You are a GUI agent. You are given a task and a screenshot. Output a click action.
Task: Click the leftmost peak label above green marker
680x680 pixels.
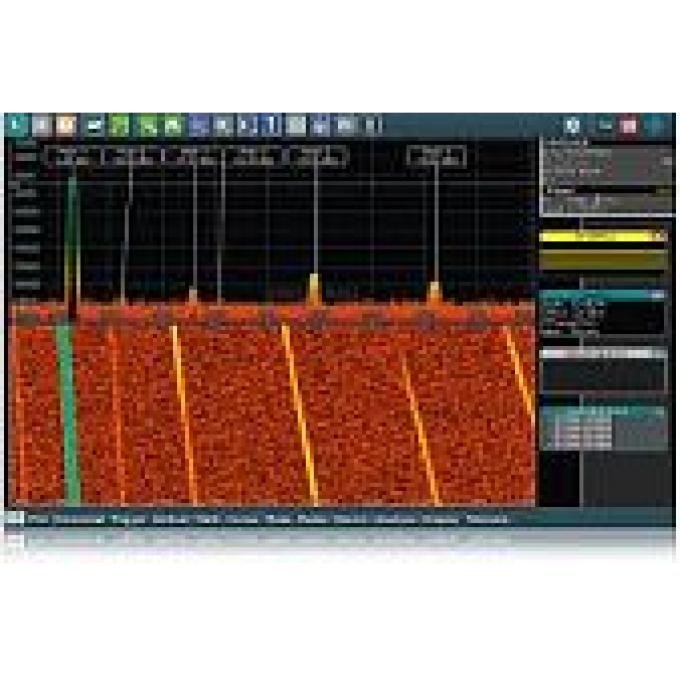click(x=72, y=157)
